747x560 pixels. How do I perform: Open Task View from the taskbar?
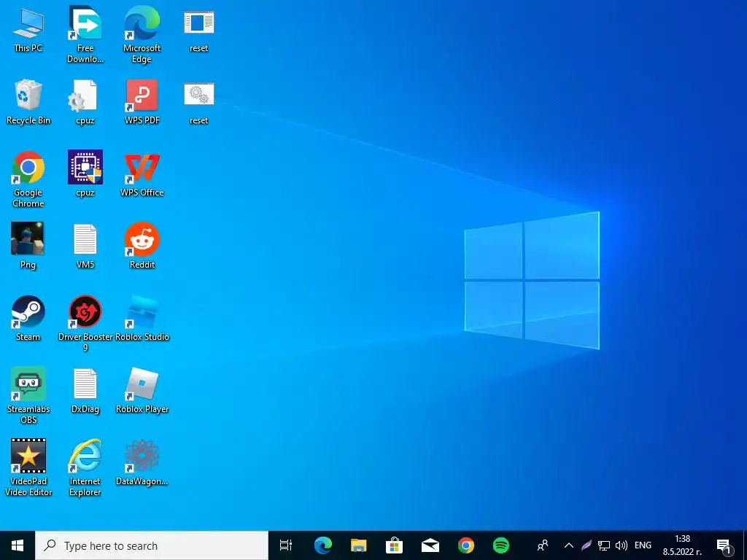tap(286, 545)
